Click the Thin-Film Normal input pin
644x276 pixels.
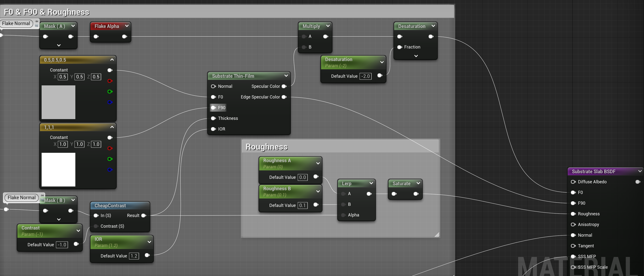(x=213, y=86)
